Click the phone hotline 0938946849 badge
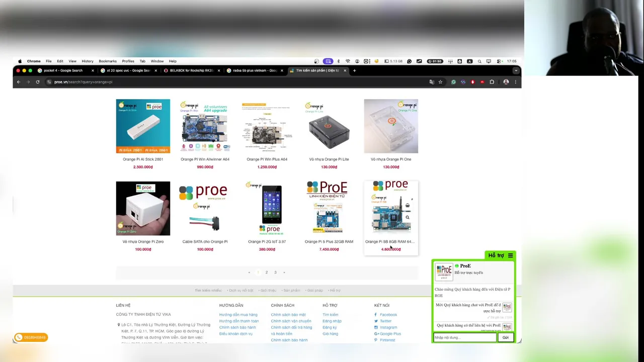 pyautogui.click(x=31, y=337)
